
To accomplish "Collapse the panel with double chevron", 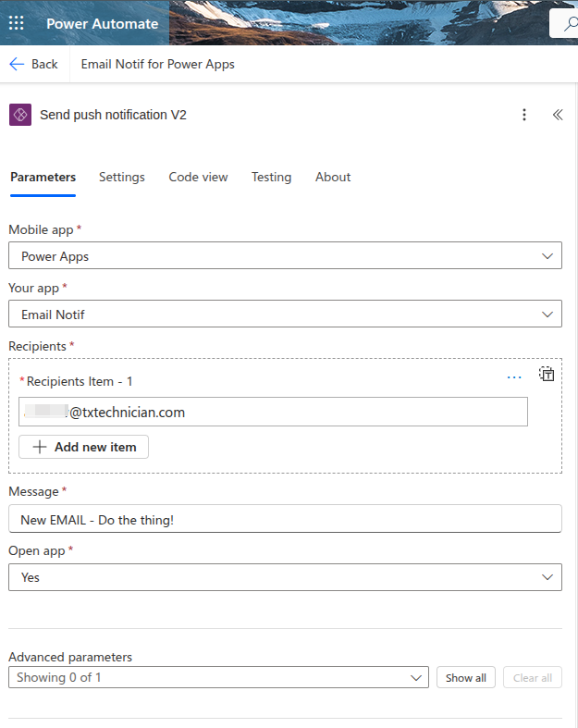I will click(558, 115).
